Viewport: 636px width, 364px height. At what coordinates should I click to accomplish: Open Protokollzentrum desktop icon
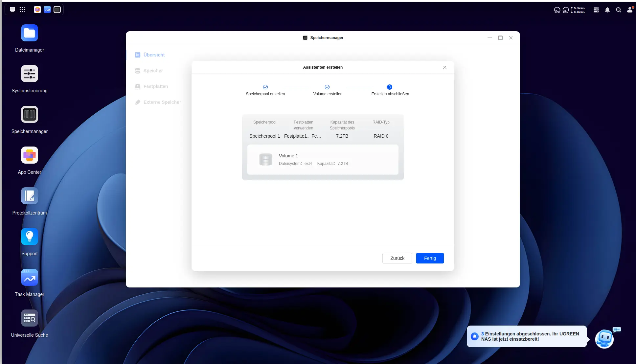[30, 196]
